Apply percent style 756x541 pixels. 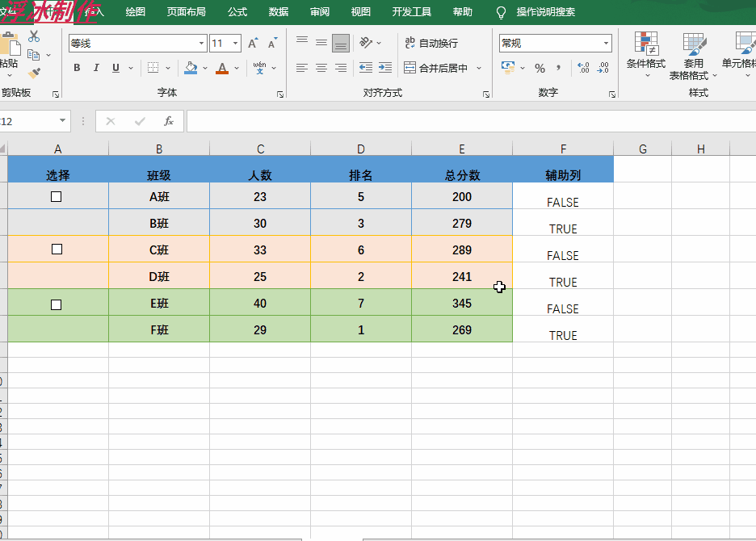tap(540, 69)
